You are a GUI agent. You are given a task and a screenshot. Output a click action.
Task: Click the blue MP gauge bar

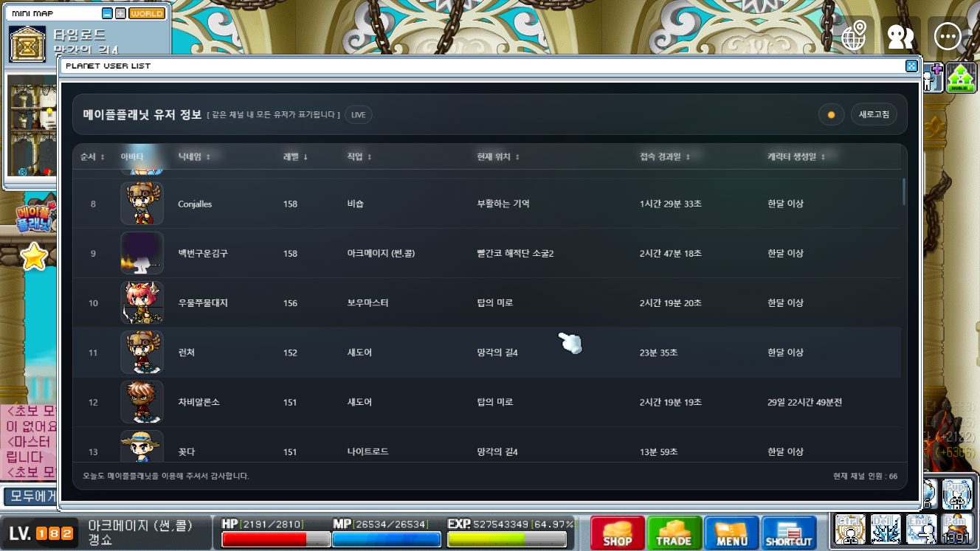pos(387,539)
